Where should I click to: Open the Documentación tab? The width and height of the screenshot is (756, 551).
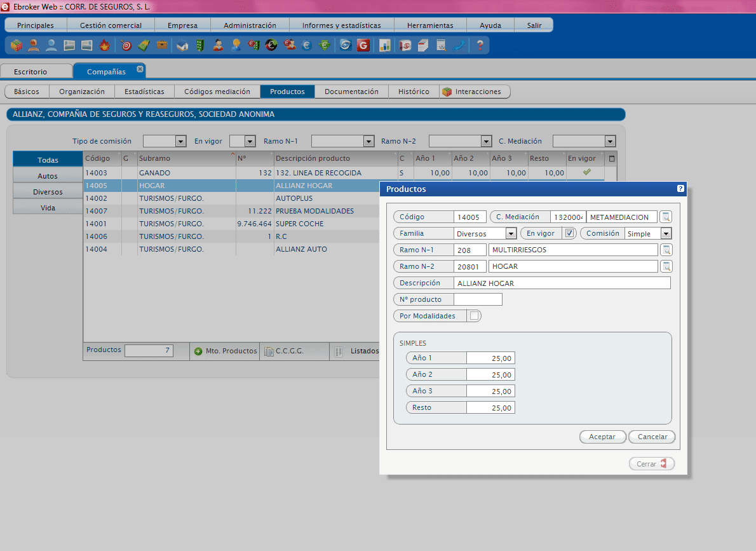351,92
